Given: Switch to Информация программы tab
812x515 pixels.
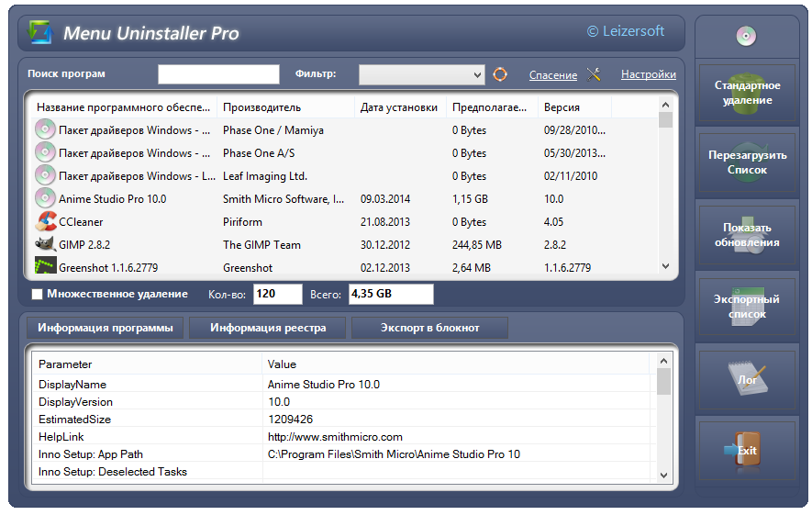Looking at the screenshot, I should click(x=106, y=328).
